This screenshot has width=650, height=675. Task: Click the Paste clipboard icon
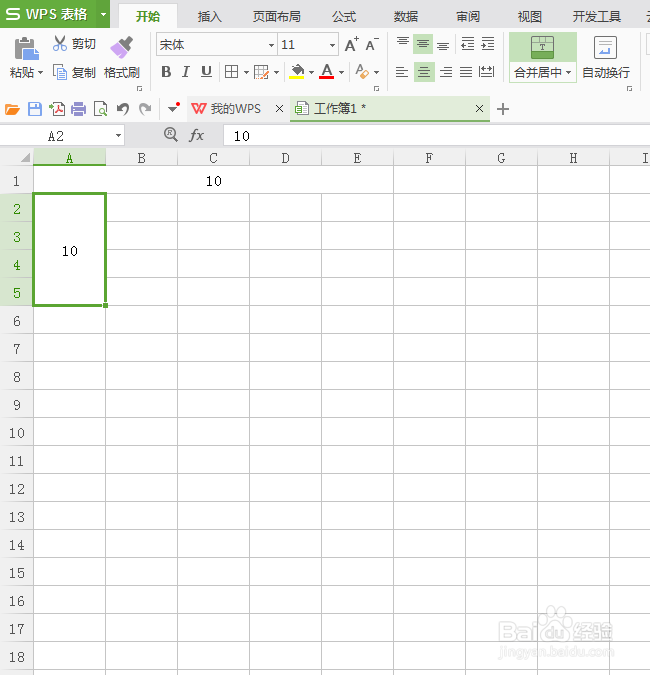pyautogui.click(x=26, y=48)
